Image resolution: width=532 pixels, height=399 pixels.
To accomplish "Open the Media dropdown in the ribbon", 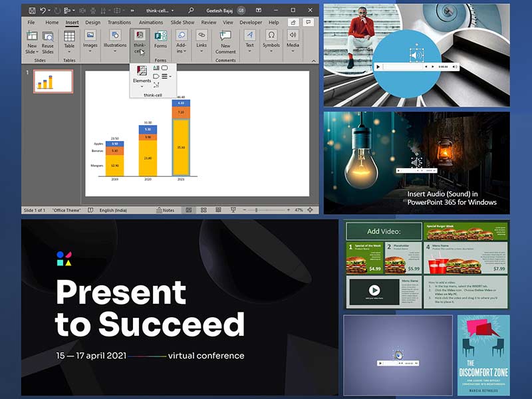I will point(291,51).
